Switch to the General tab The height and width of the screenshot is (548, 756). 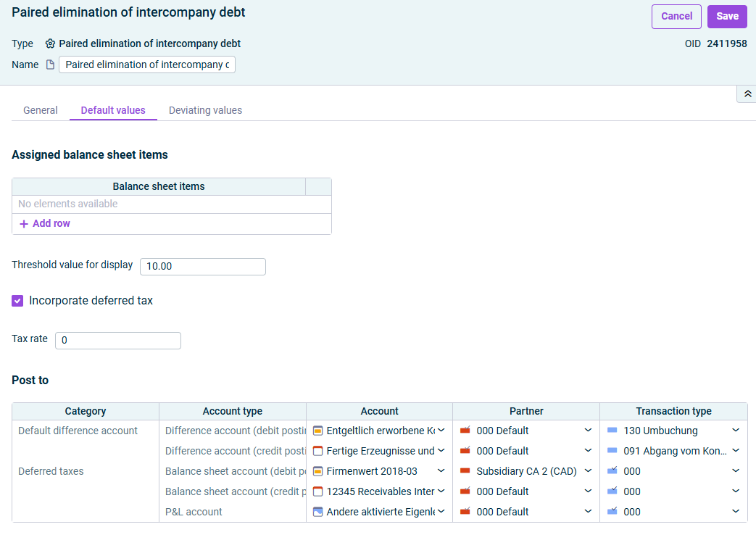41,110
